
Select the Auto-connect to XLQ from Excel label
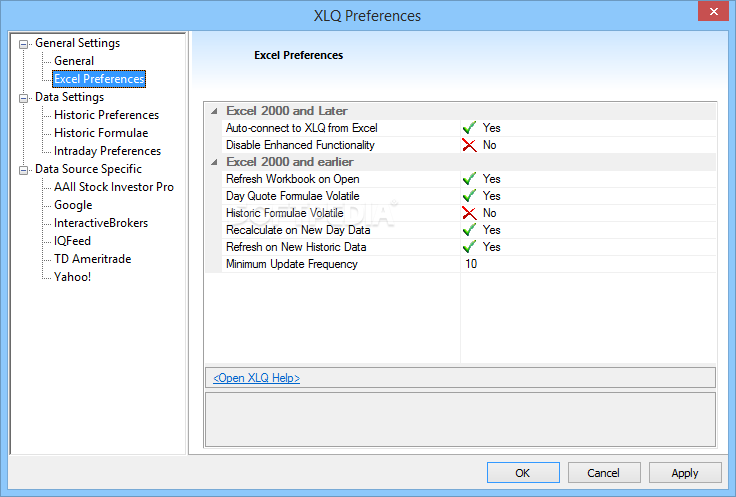point(301,128)
